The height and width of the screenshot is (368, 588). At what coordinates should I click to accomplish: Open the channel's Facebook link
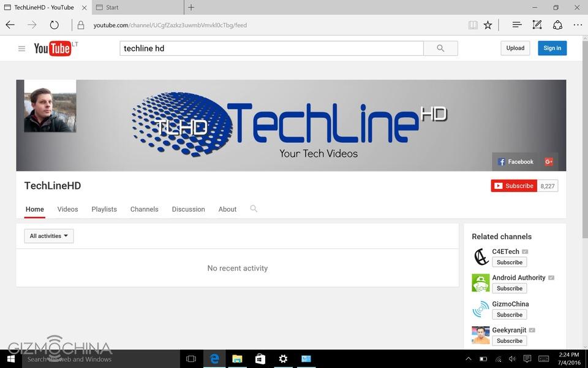pyautogui.click(x=515, y=162)
